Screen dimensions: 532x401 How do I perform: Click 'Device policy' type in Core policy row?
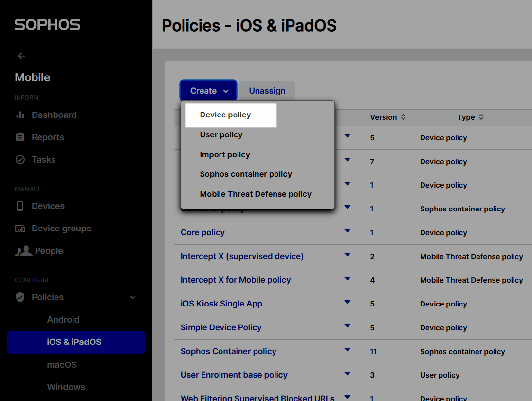tap(443, 233)
